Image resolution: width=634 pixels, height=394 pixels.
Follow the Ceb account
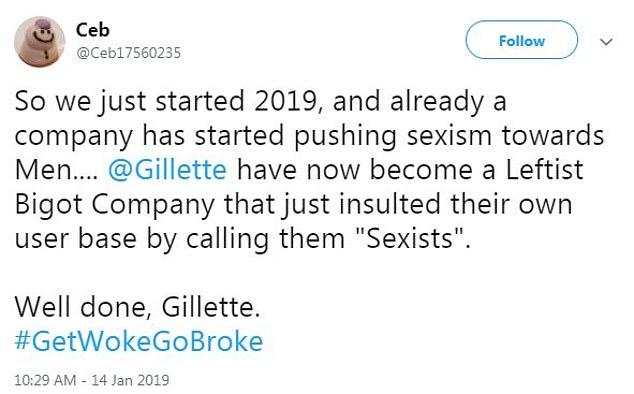pos(521,40)
